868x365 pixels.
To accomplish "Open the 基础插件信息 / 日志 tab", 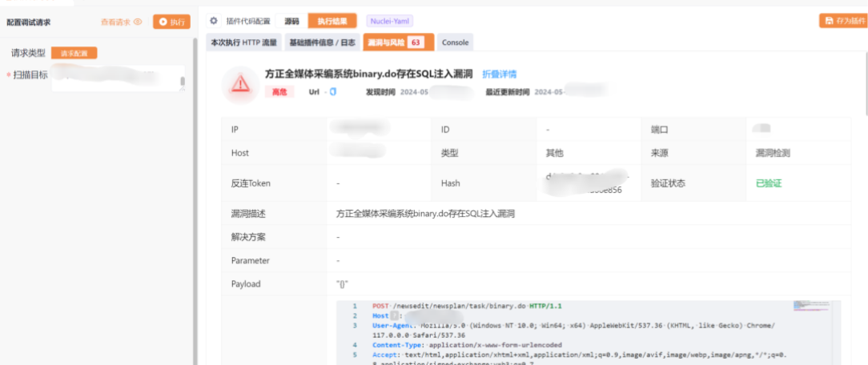I will click(x=322, y=42).
